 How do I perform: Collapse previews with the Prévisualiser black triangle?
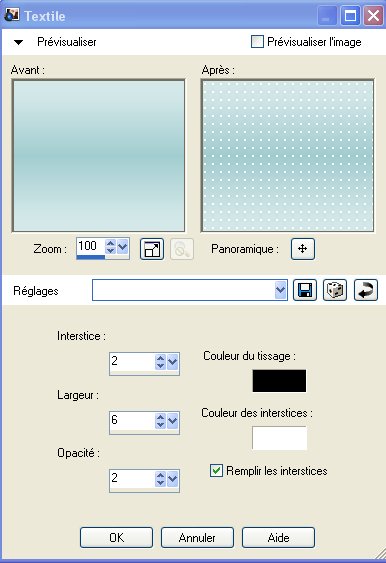pyautogui.click(x=18, y=42)
